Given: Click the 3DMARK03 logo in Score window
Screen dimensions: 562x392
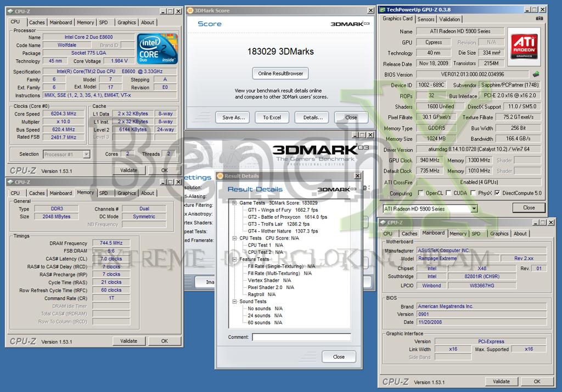Looking at the screenshot, I should pyautogui.click(x=350, y=24).
